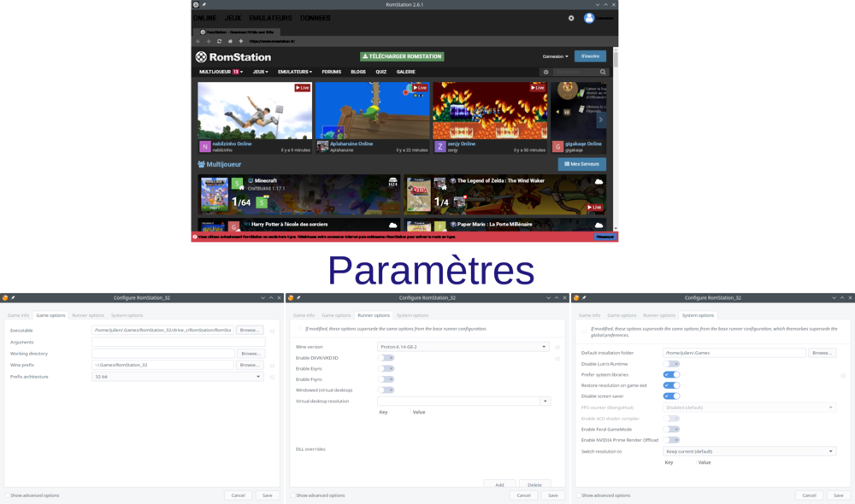Open ONLINE menu in RomStation app

click(204, 18)
